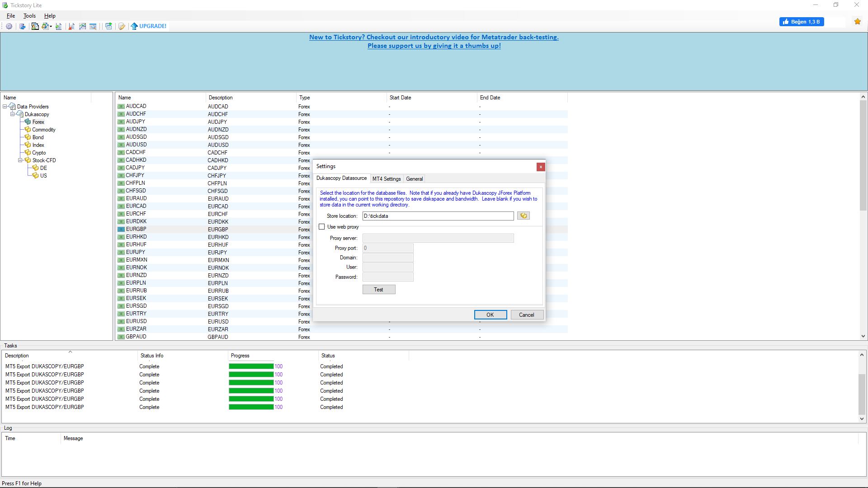The image size is (868, 488).
Task: Switch to General tab in Settings
Action: coord(414,179)
